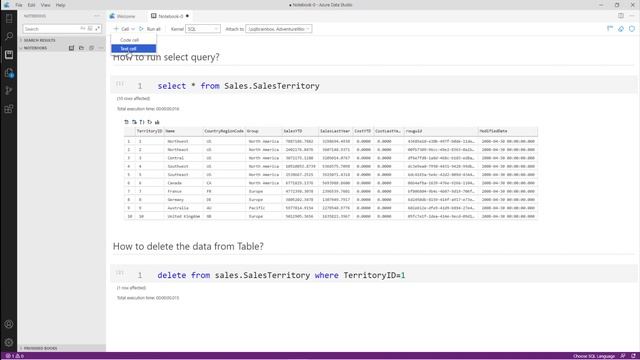Click the ModifiedDate column header
Image resolution: width=640 pixels, height=360 pixels.
[508, 131]
